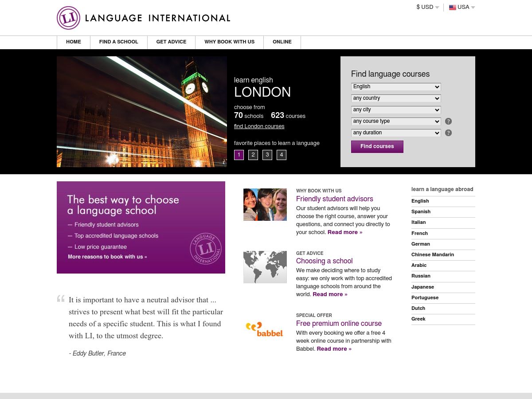The height and width of the screenshot is (399, 532).
Task: Click the purple best way to choose banner
Action: (141, 227)
